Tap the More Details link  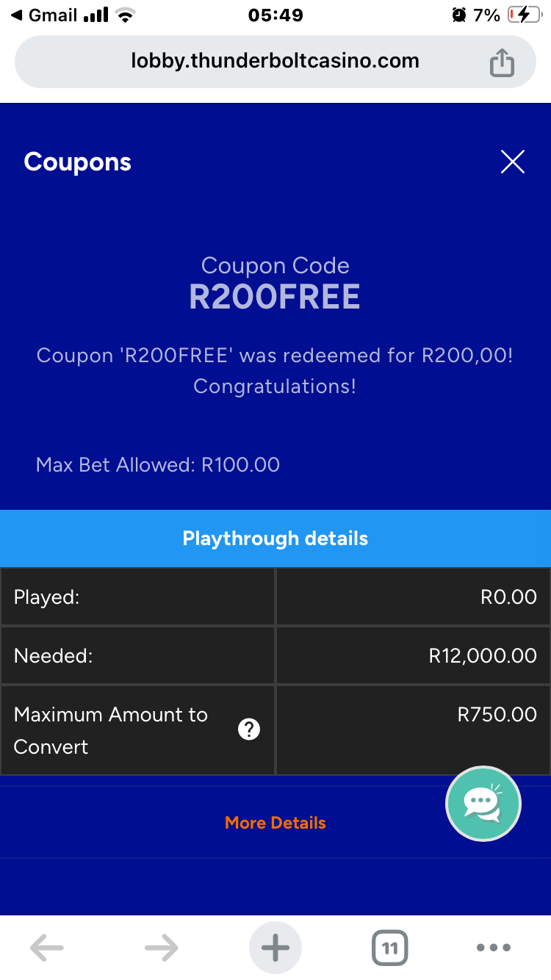(x=275, y=823)
